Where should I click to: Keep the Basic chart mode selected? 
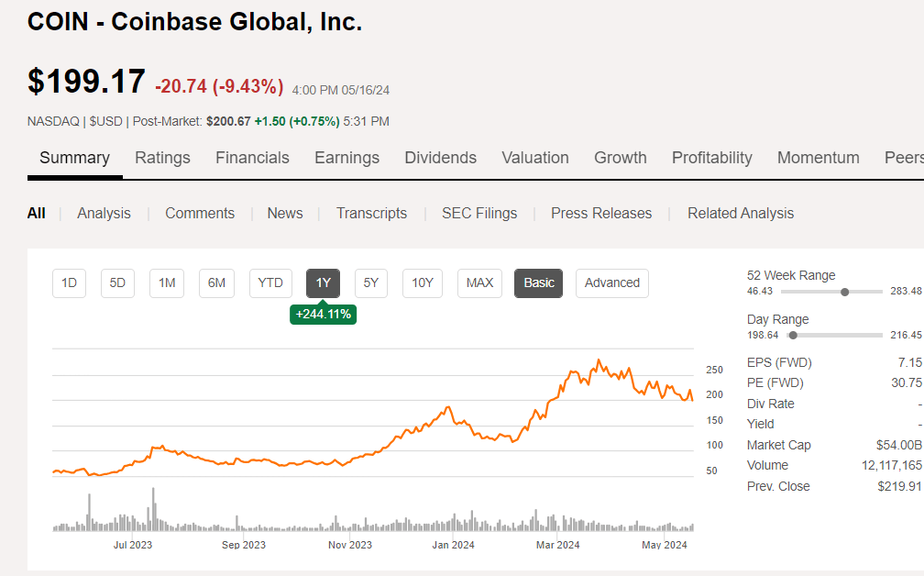point(538,283)
